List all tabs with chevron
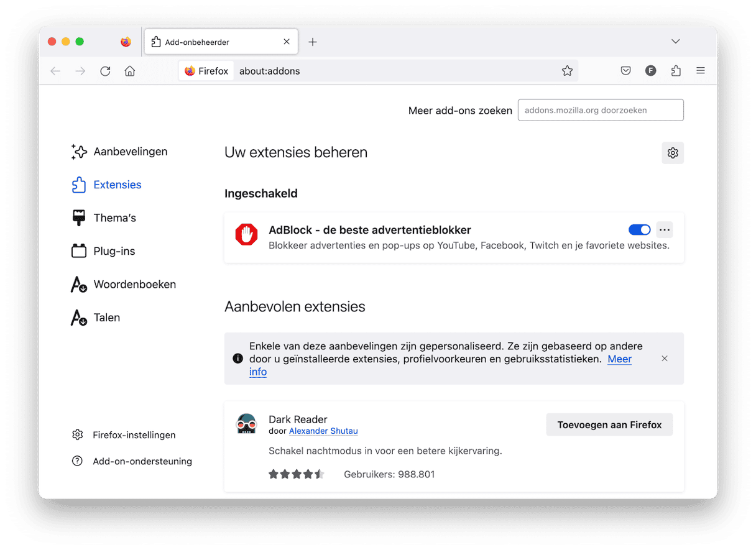Viewport: 756px width, 550px height. [x=676, y=42]
